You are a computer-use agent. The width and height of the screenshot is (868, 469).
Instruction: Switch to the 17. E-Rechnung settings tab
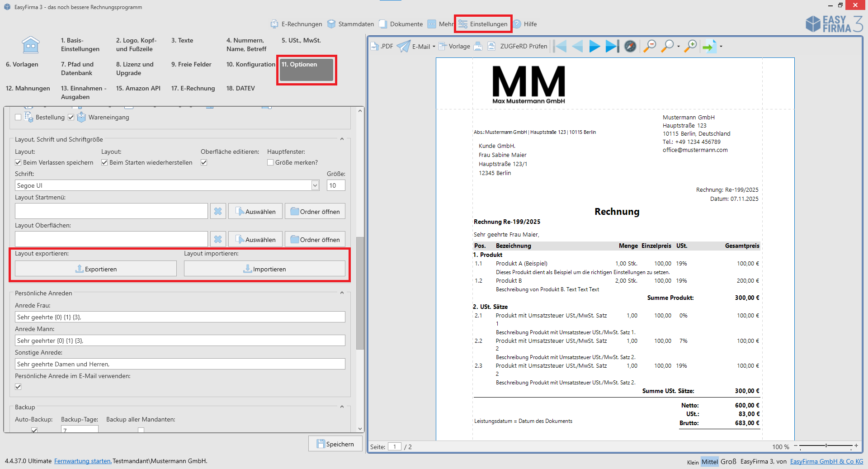tap(193, 88)
